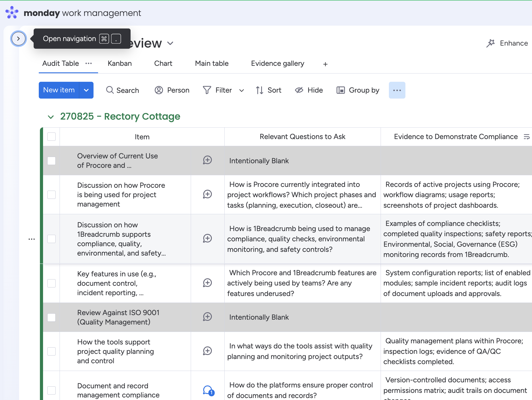Click the Enhance text button
This screenshot has height=400, width=532.
(x=514, y=43)
